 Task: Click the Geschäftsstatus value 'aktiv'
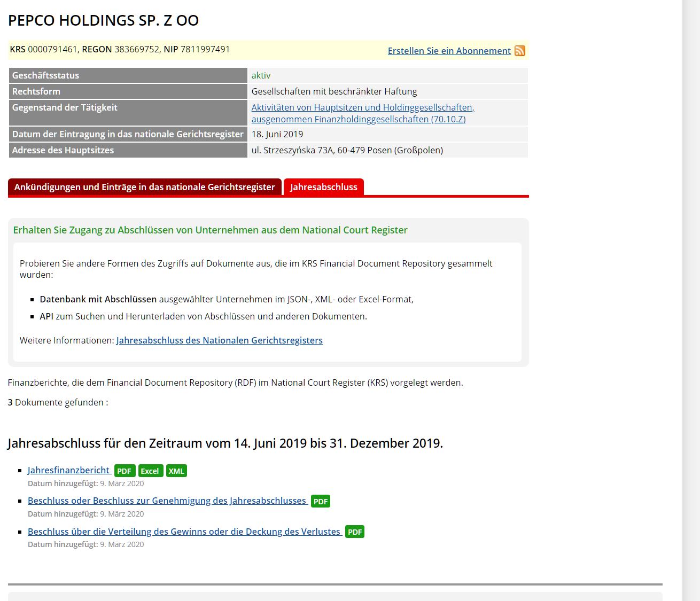261,75
